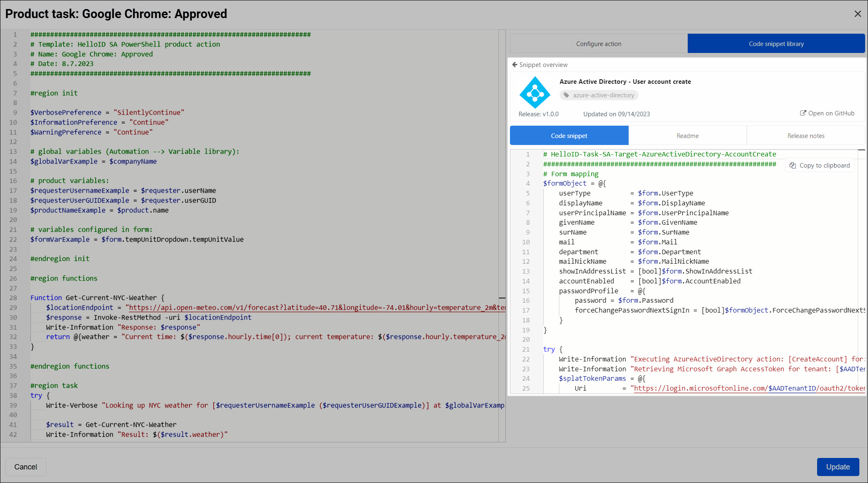Click '# Date: 8.7.2023' comment line

click(x=62, y=64)
